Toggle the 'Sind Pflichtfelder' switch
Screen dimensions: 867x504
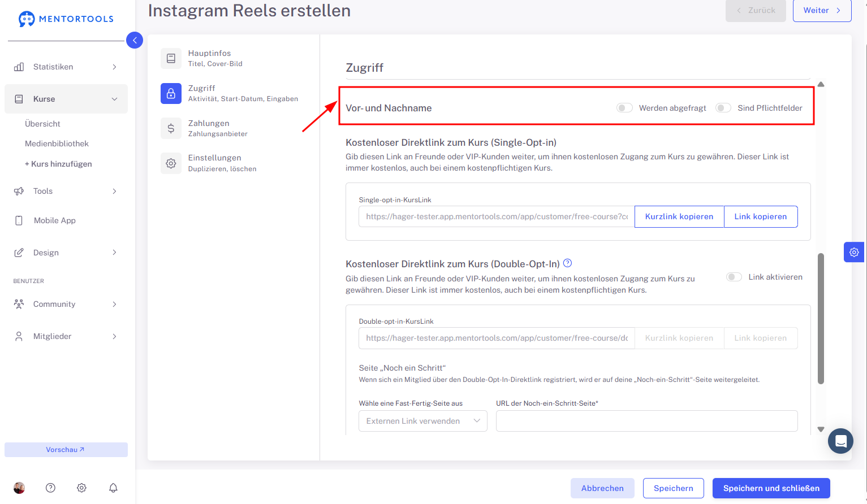coord(723,108)
